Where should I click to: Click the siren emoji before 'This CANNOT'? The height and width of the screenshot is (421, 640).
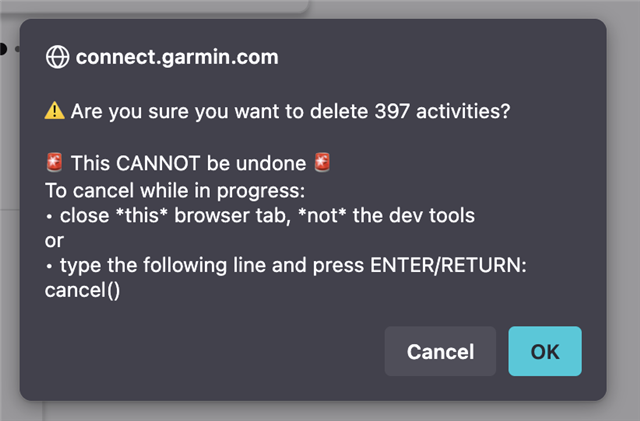54,162
